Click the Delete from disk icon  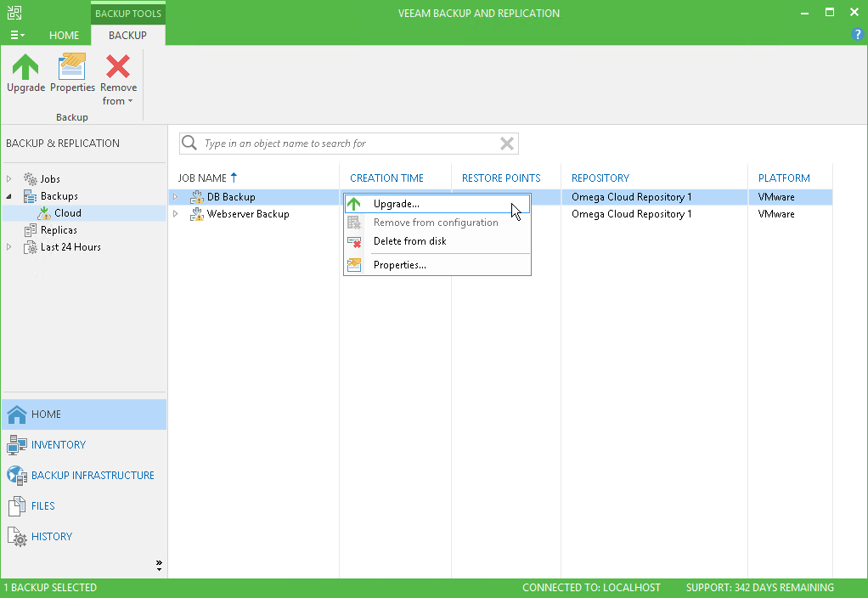[x=353, y=242]
